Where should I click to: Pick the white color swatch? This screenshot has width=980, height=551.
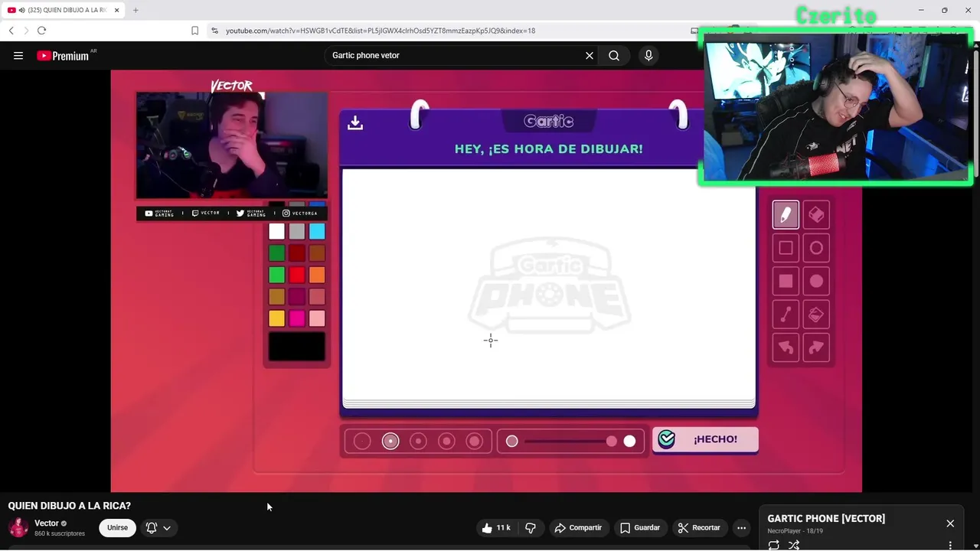point(276,231)
